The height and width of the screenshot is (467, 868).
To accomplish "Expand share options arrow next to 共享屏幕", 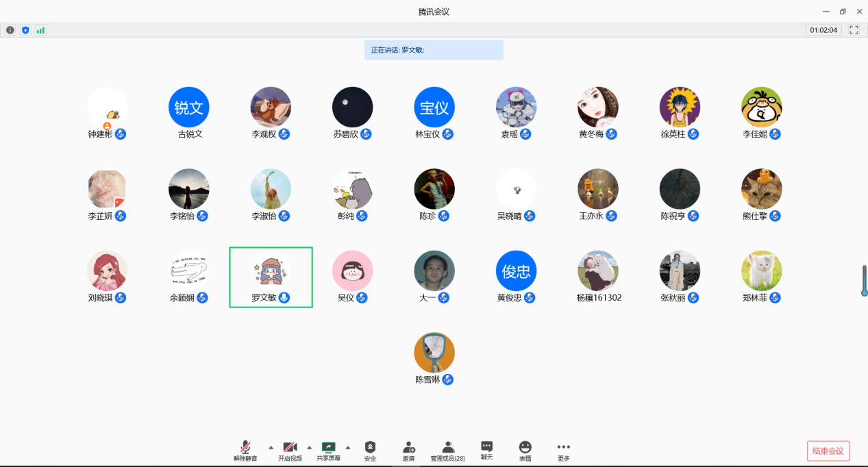I will [347, 447].
